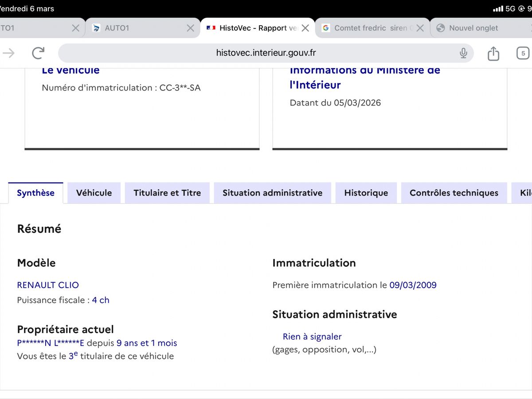Tap the microphone dictation icon in address bar
This screenshot has height=399, width=532.
click(x=463, y=52)
